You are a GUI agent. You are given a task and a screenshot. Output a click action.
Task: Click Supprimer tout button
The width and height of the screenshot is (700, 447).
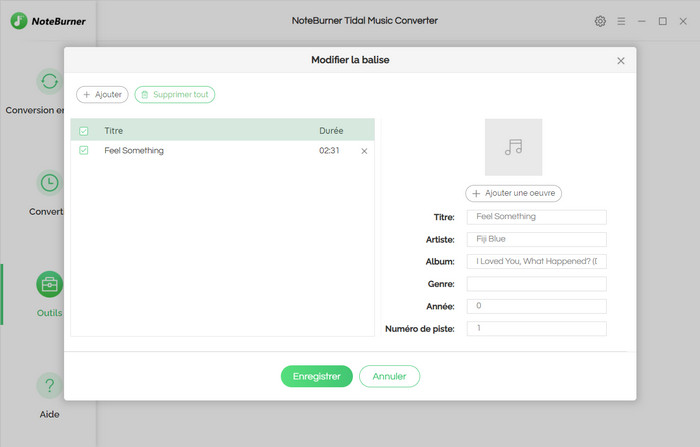click(x=175, y=95)
